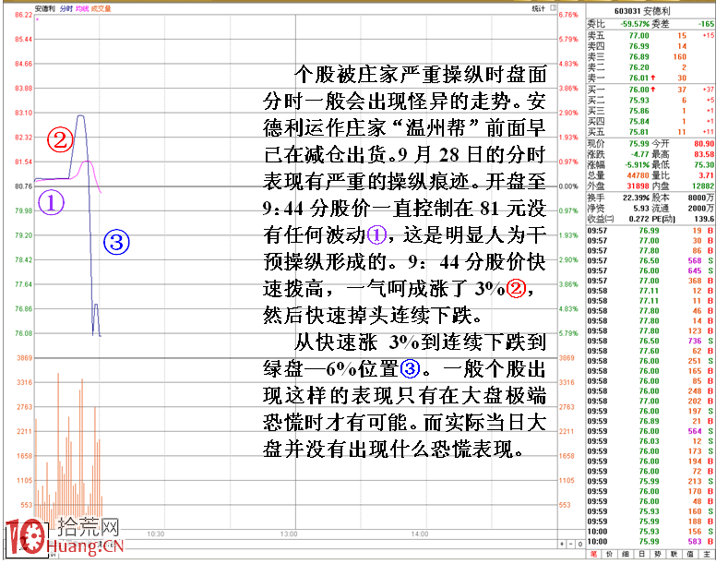The height and width of the screenshot is (564, 728).
Task: Click the 委比 value -59.57%
Action: pos(636,24)
